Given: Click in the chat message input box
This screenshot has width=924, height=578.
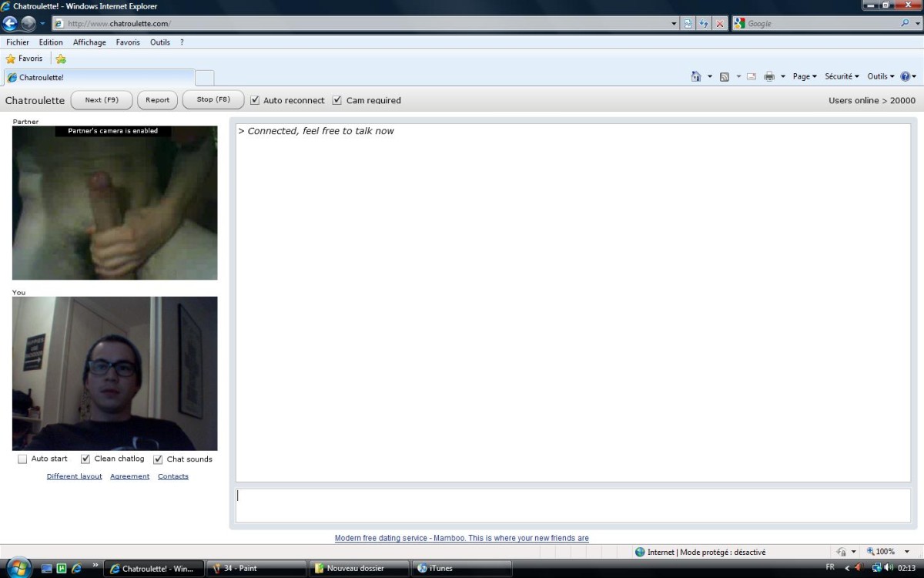Looking at the screenshot, I should coord(573,506).
